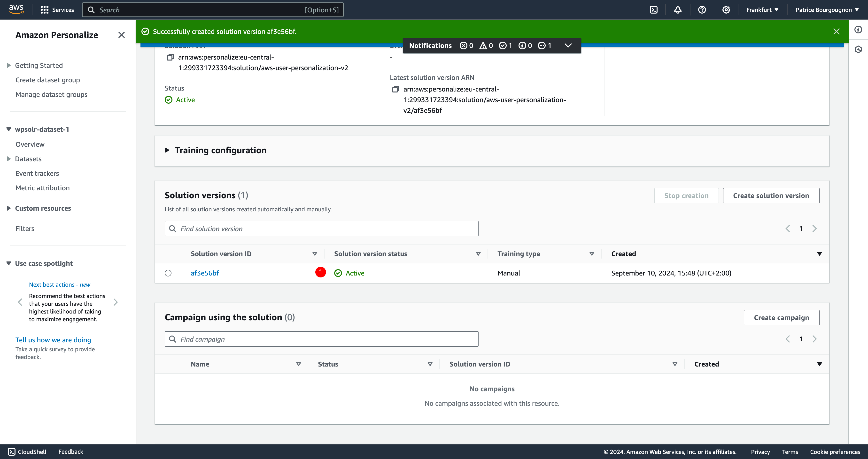Screen dimensions: 868x459
Task: Expand Custom resources in the sidebar
Action: (9, 208)
